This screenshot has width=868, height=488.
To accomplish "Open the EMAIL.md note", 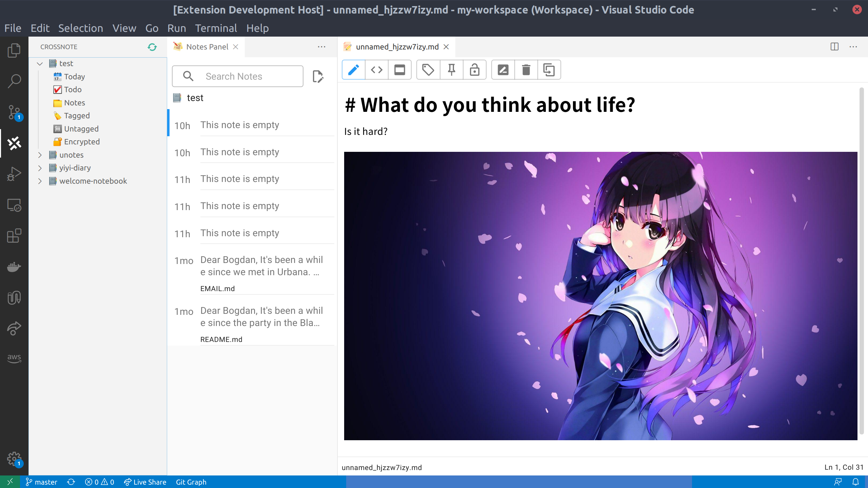I will tap(252, 273).
